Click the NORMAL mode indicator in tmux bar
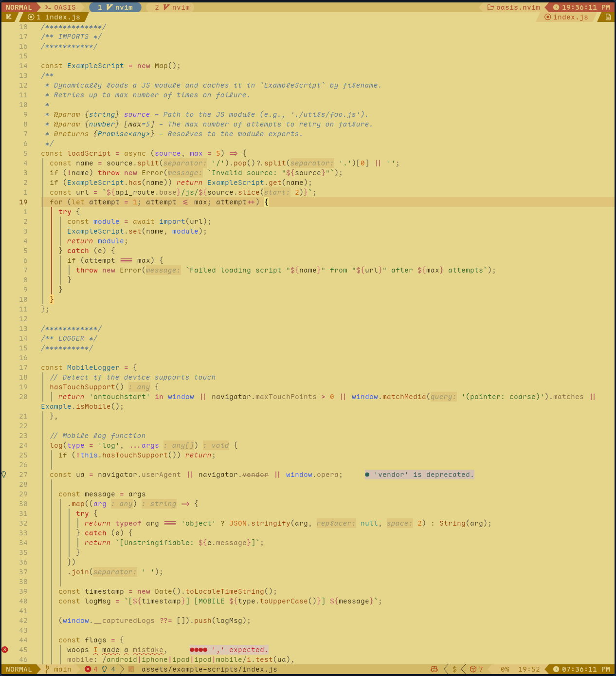The height and width of the screenshot is (676, 616). 19,7
